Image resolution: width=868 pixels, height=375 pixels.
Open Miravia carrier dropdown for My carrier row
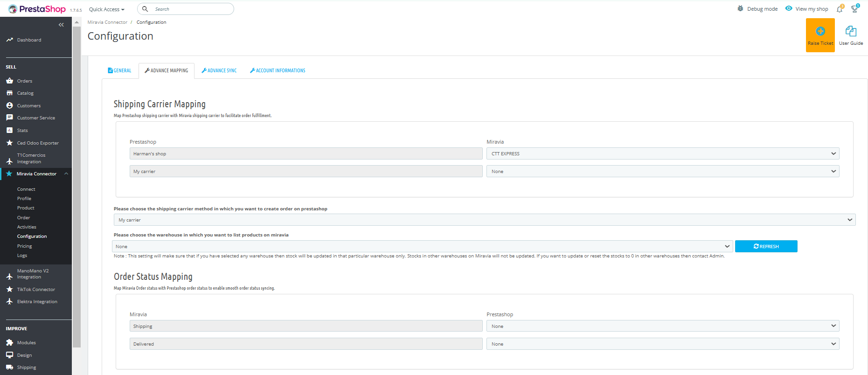(x=663, y=171)
